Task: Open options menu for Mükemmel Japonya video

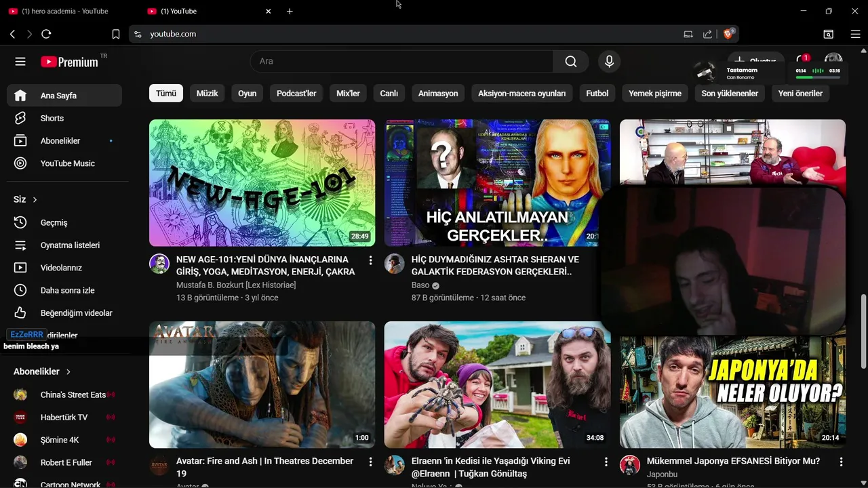Action: 841,462
